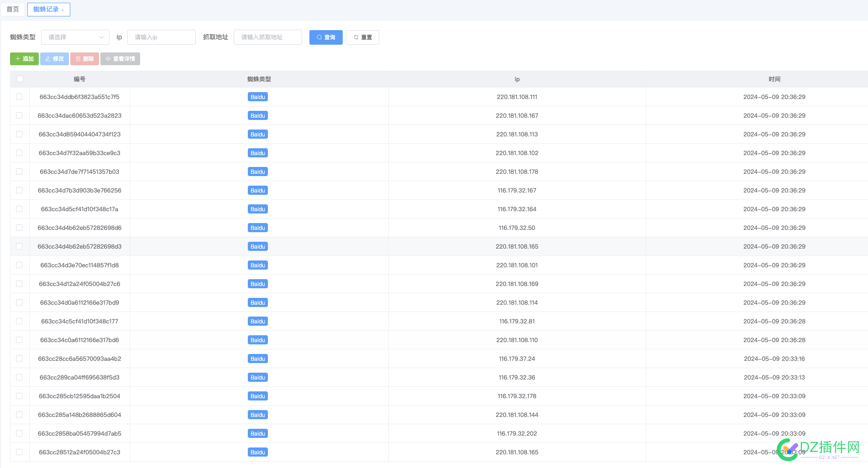Click the green 添加 add button
The image size is (868, 468).
click(x=24, y=59)
